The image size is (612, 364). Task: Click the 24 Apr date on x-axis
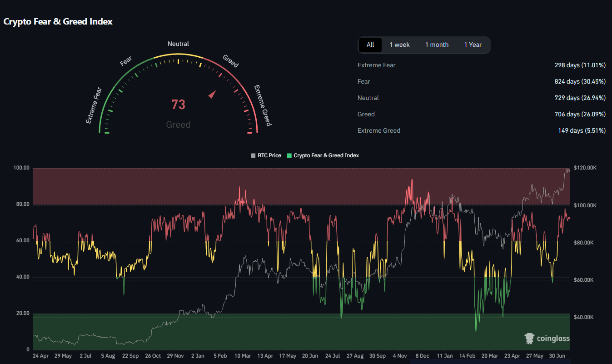[x=41, y=356]
